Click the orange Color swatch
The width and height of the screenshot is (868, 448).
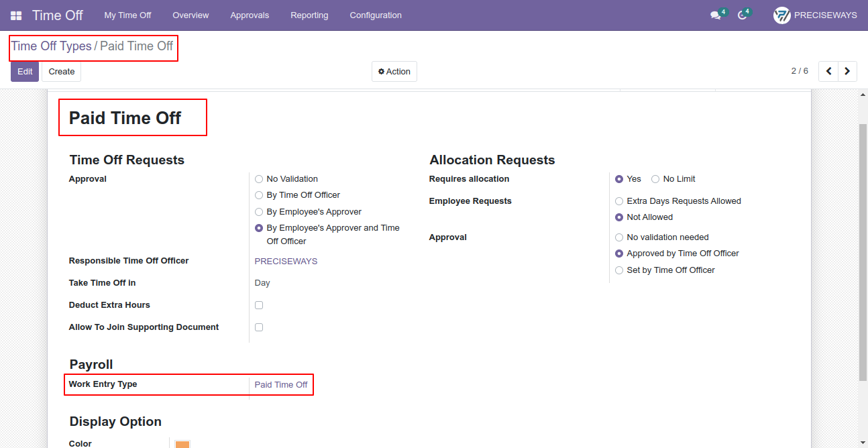coord(182,444)
